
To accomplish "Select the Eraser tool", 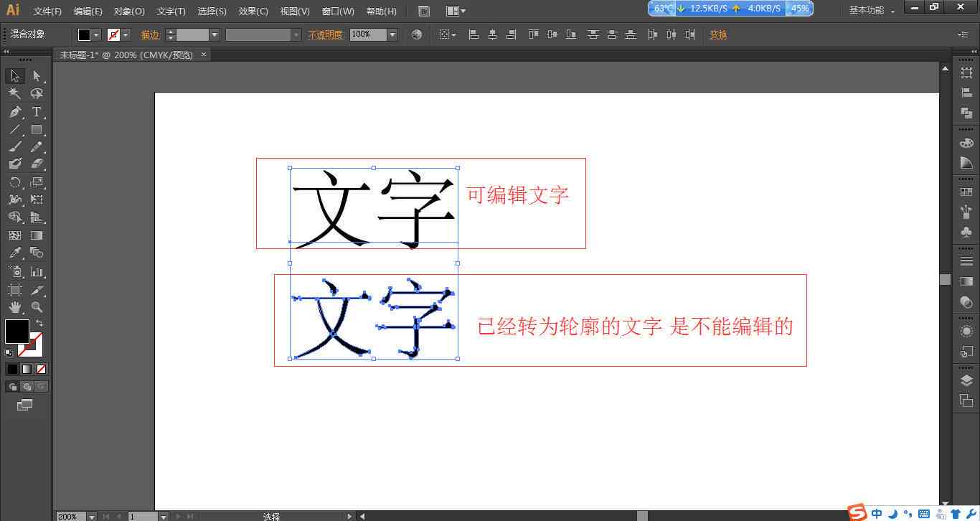I will pos(37,164).
